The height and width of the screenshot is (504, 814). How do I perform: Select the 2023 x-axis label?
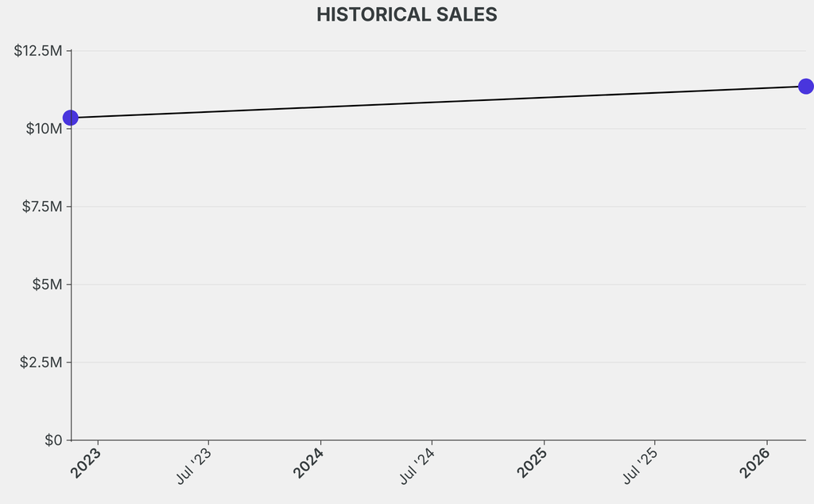click(x=85, y=463)
